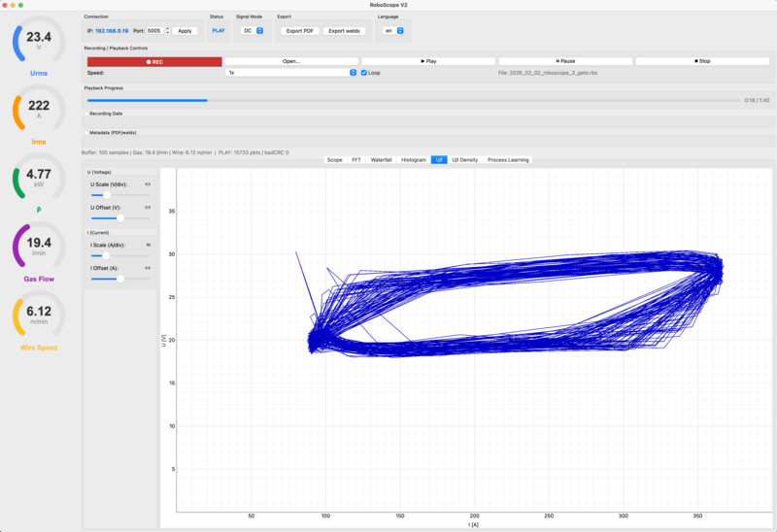Screen dimensions: 777x532
Task: Click Apply in the Connection section
Action: point(186,31)
